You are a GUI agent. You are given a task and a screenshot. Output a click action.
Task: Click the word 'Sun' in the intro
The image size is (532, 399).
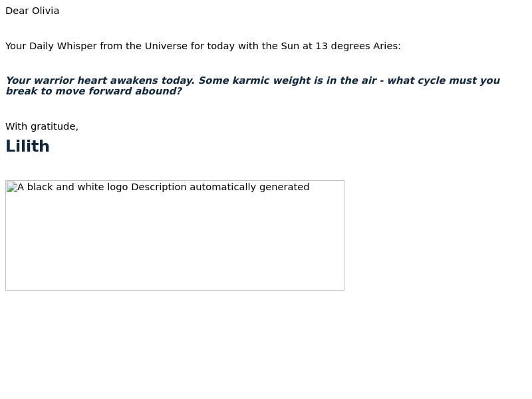[x=290, y=46]
